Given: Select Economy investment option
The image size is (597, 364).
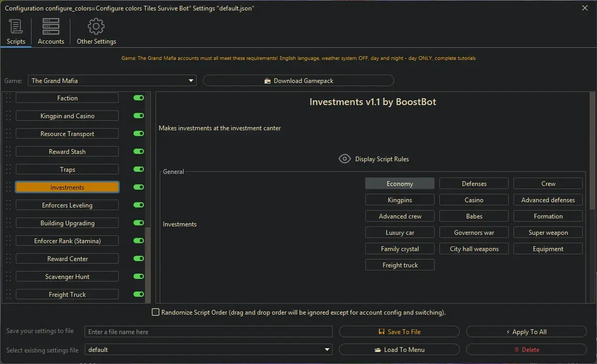Looking at the screenshot, I should 400,184.
